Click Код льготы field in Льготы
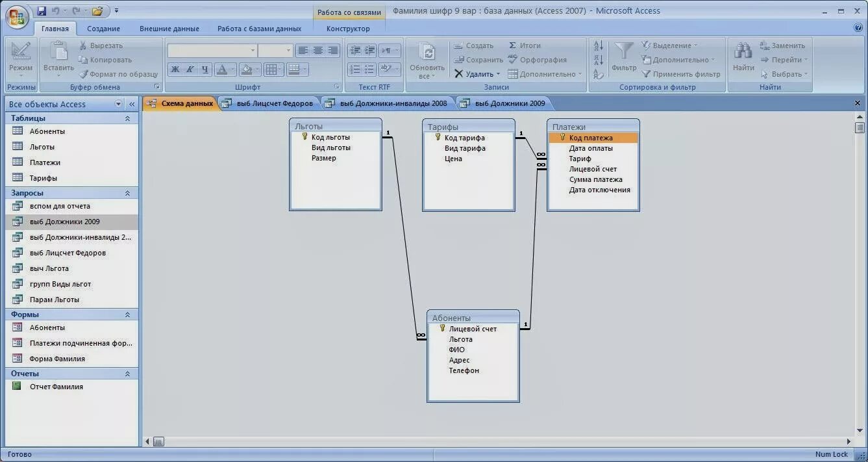 coord(330,137)
